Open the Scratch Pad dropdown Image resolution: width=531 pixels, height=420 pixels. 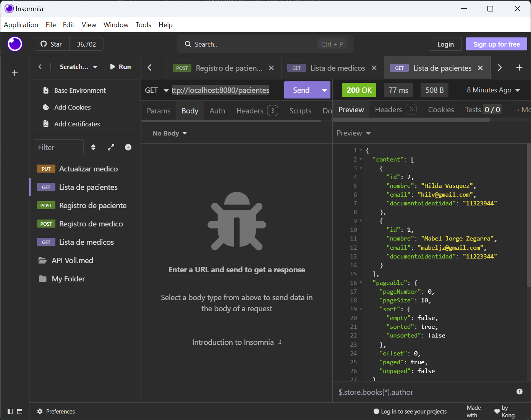78,67
